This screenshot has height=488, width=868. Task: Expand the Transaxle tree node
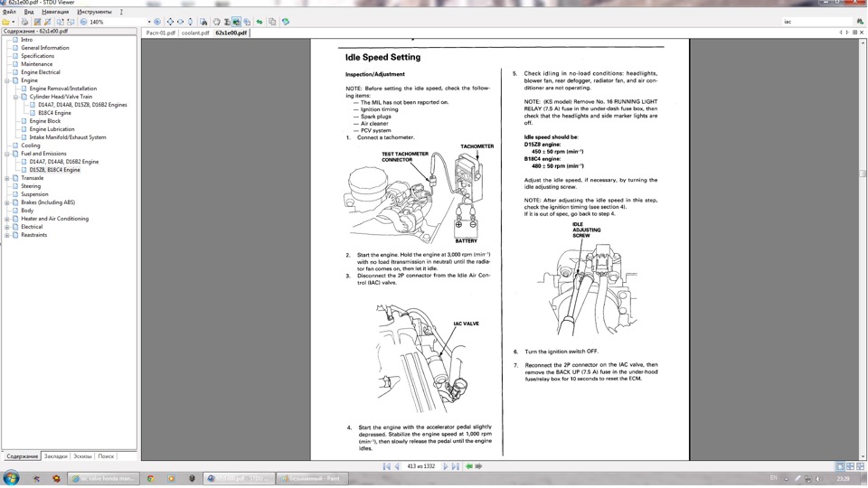coord(7,178)
